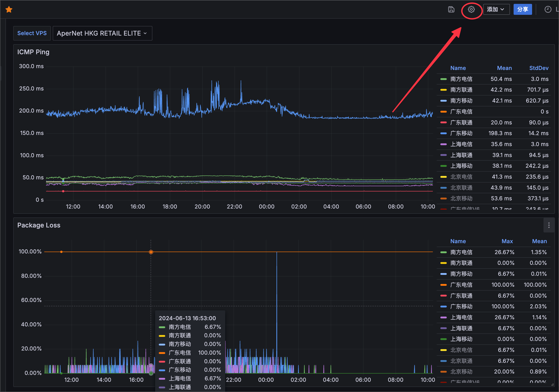Click the 50.4 ms mean value for 南方电信

(x=501, y=79)
